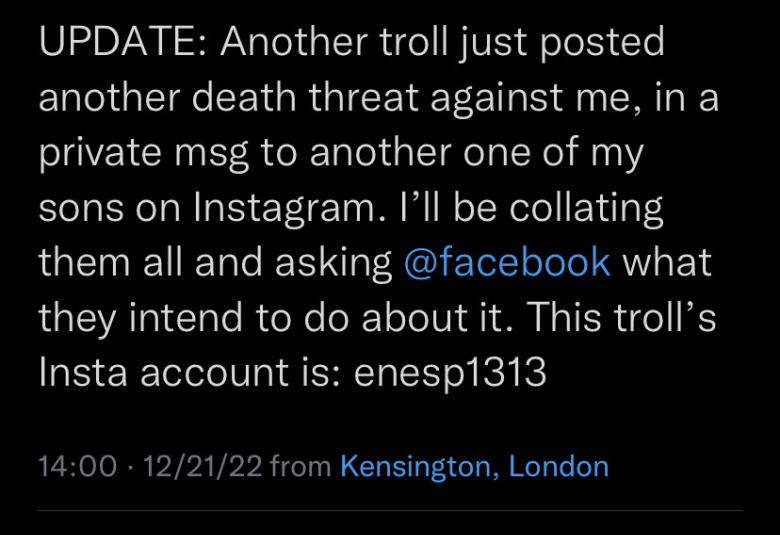Click the phrase "Insta account is:"

coord(190,372)
